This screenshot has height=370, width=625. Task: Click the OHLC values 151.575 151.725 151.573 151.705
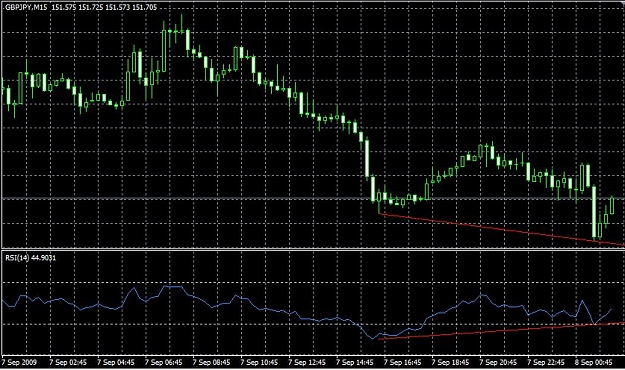click(104, 7)
